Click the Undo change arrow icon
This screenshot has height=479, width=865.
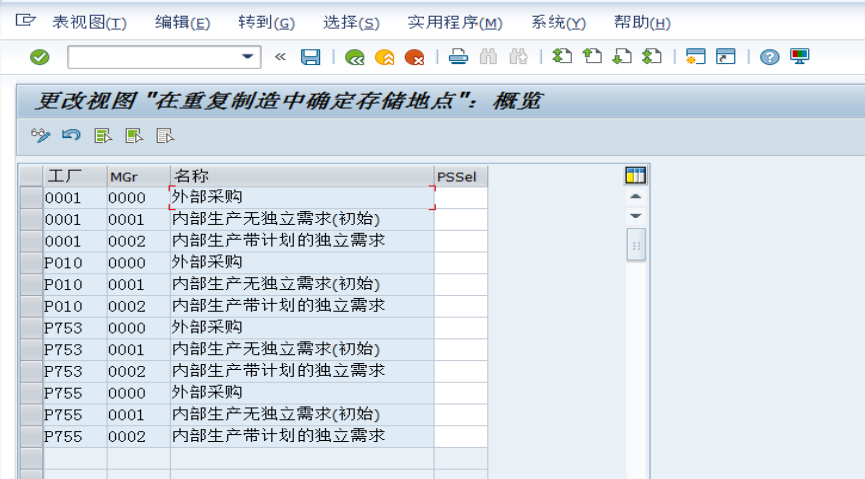click(x=71, y=135)
